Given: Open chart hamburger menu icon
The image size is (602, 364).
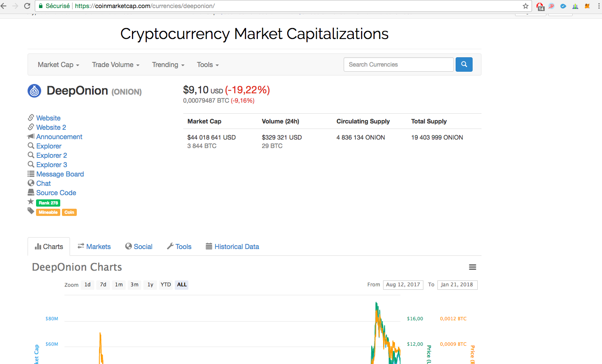Looking at the screenshot, I should point(473,267).
